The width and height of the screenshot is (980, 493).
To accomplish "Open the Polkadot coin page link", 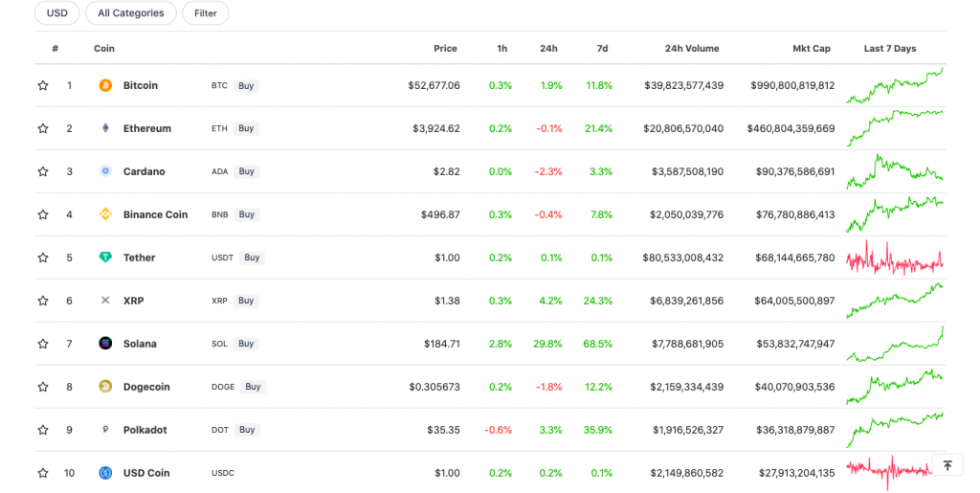I will click(x=145, y=430).
